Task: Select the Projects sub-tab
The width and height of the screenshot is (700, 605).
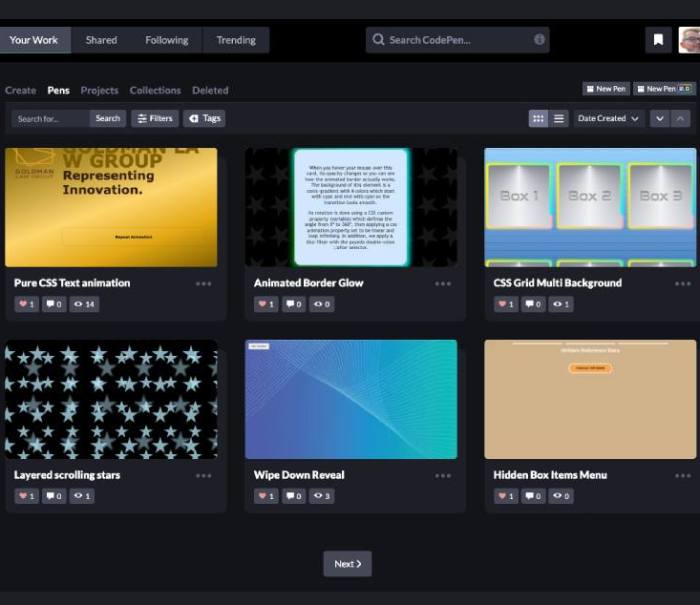Action: click(x=100, y=90)
